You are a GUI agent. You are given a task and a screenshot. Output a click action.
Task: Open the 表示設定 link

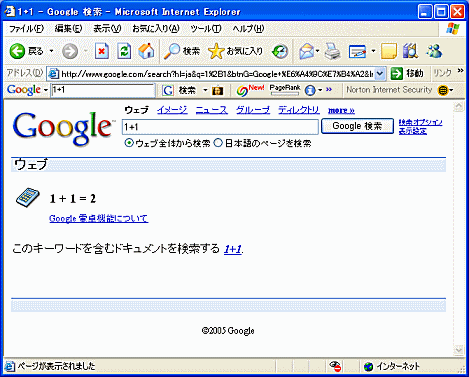pyautogui.click(x=413, y=131)
